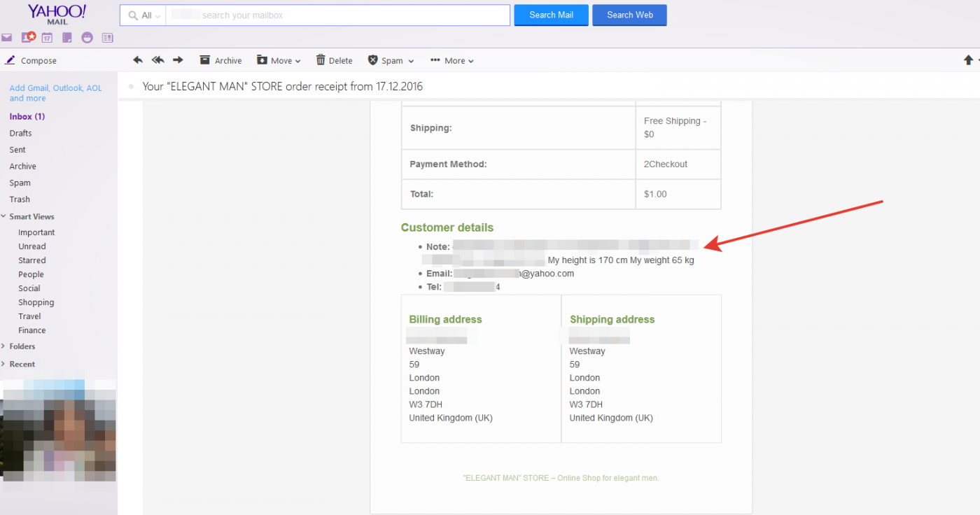The height and width of the screenshot is (515, 980).
Task: Click the up arrow to previous message
Action: pos(968,60)
